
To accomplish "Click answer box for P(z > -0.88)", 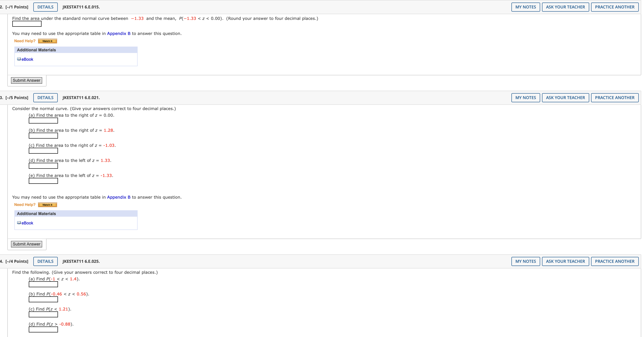I will 43,329.
